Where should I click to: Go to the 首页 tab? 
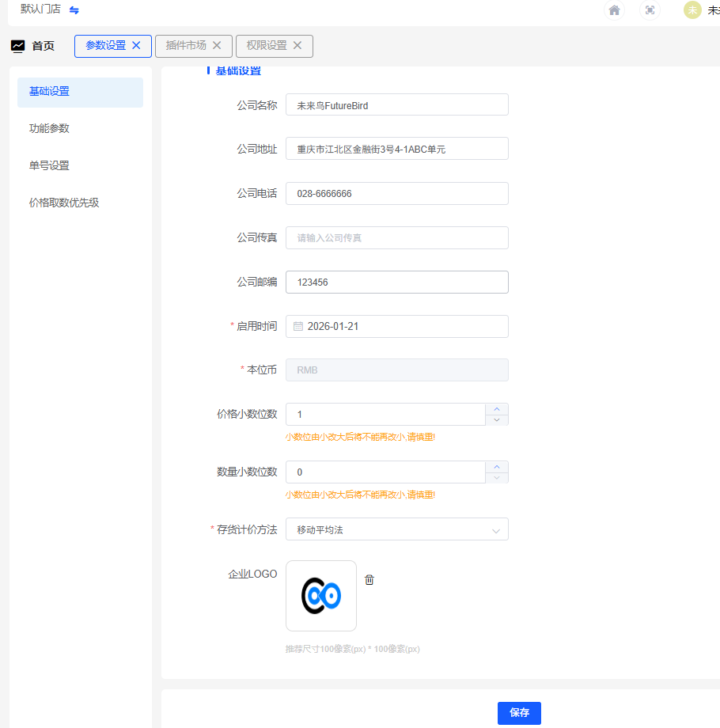33,46
